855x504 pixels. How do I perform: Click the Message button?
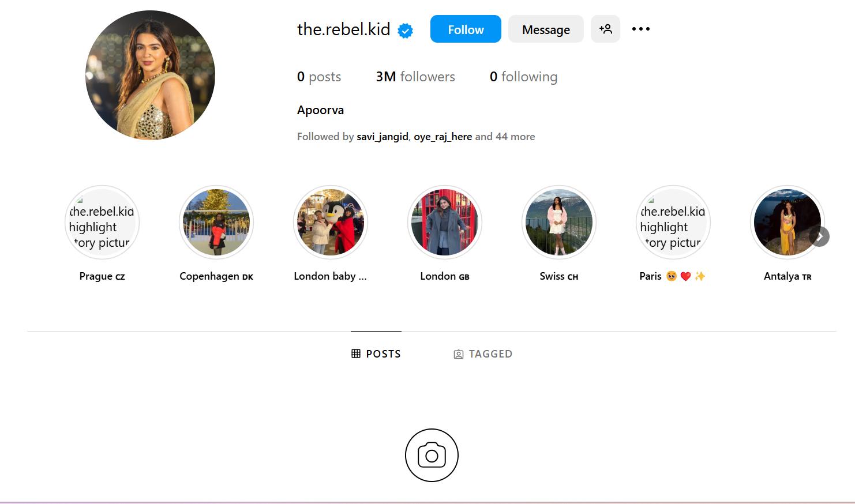pos(546,29)
